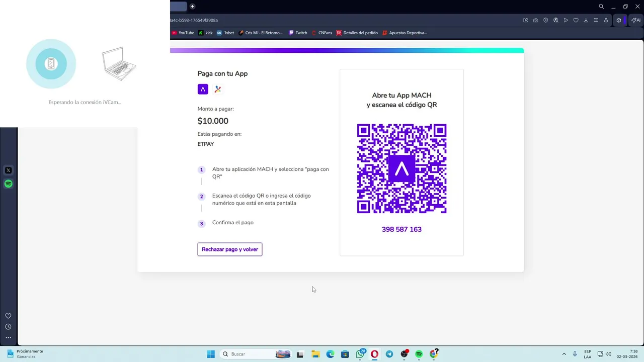Open the Twitch bookmark
Viewport: 644px width, 362px height.
(298, 33)
